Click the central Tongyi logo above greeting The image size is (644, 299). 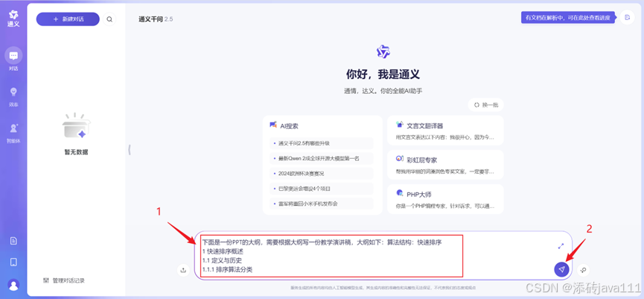point(383,51)
